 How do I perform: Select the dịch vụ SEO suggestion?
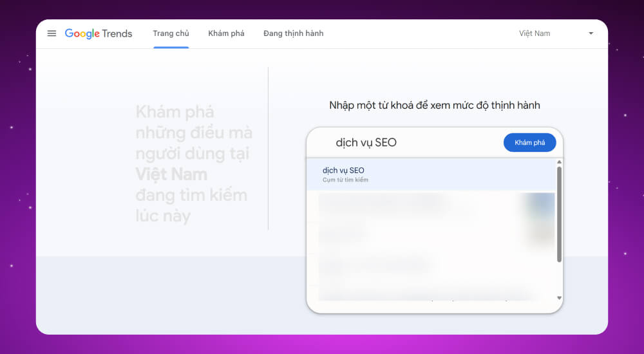tap(431, 174)
